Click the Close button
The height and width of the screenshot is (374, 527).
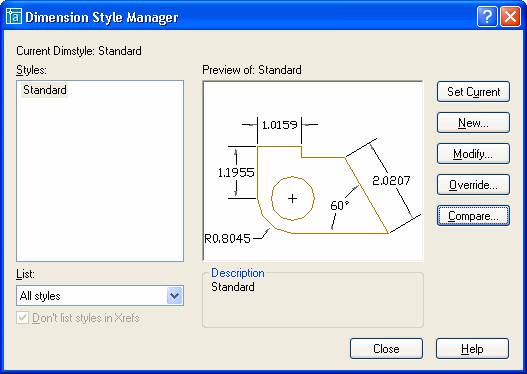click(386, 349)
